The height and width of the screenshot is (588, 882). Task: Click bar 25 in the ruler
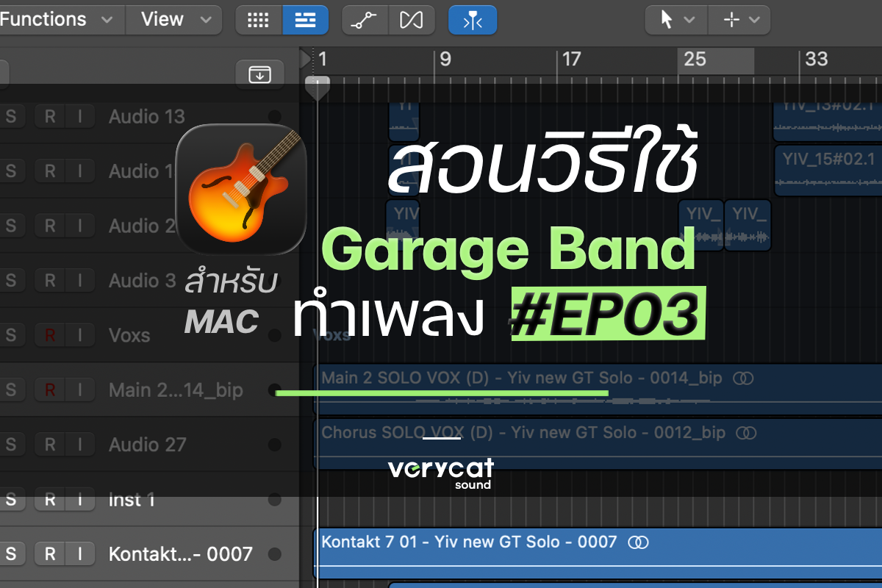pyautogui.click(x=695, y=60)
